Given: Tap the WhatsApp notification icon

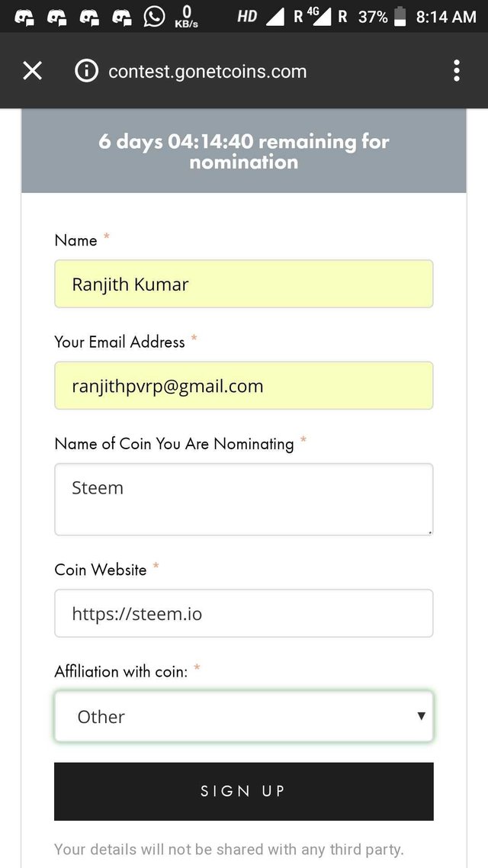Looking at the screenshot, I should [154, 16].
